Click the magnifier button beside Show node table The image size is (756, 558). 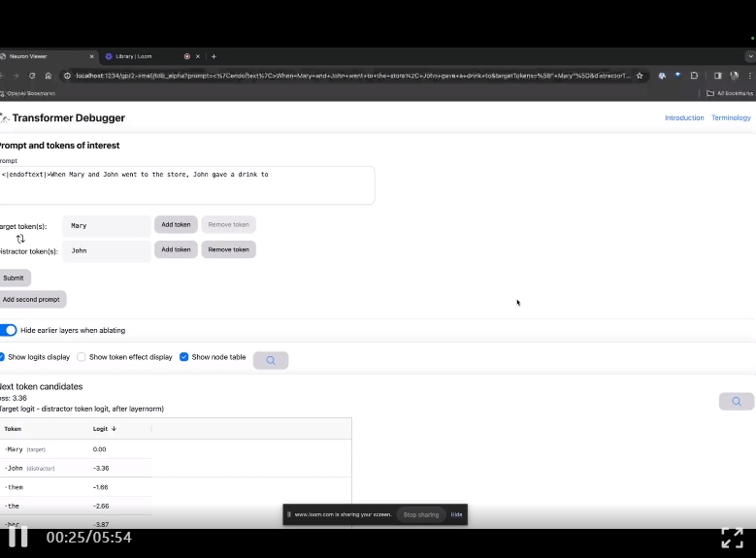(271, 360)
